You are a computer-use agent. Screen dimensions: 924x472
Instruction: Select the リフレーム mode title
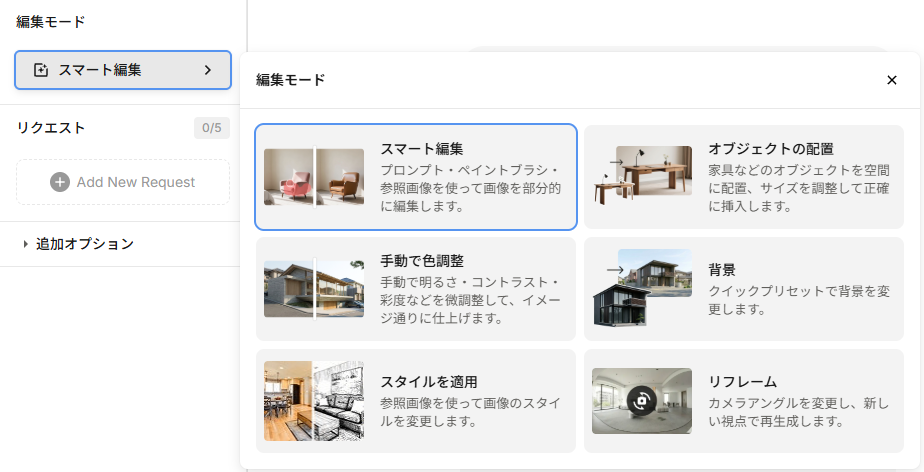(742, 382)
